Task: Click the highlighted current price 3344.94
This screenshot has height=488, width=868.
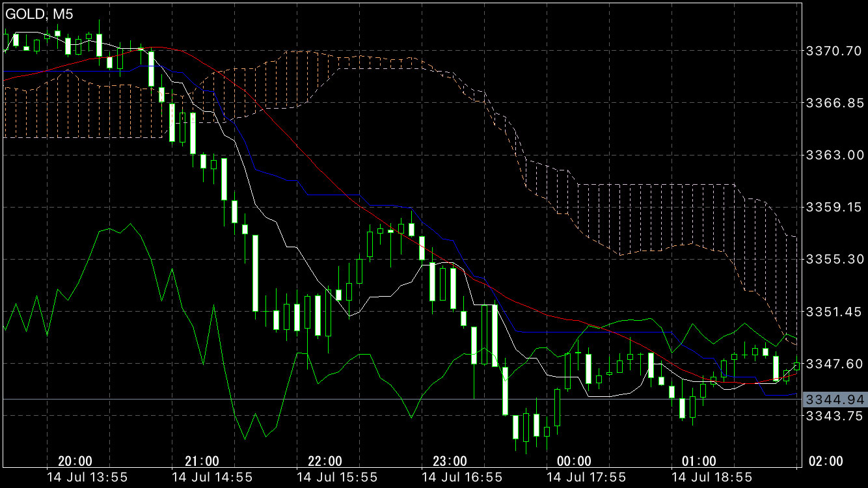Action: click(x=834, y=398)
